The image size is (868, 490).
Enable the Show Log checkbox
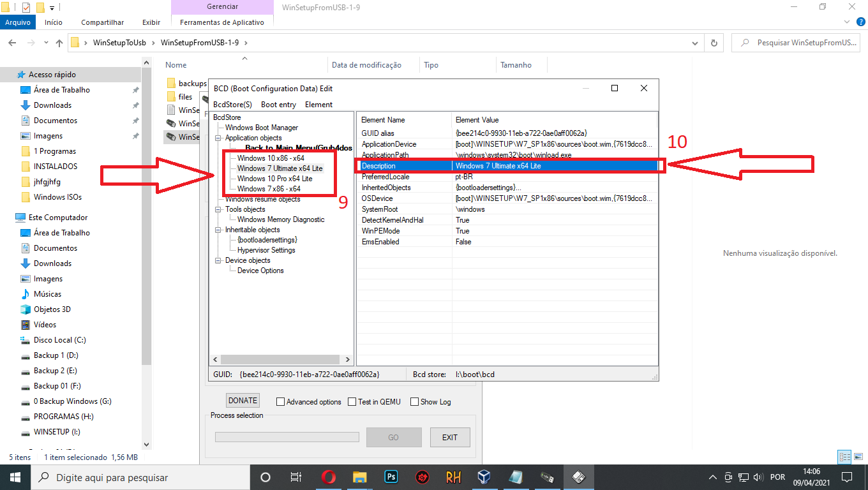click(414, 402)
